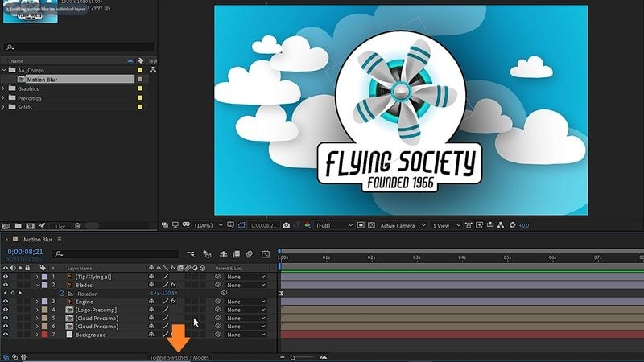
Task: Click the Project panel search field
Action: click(79, 47)
